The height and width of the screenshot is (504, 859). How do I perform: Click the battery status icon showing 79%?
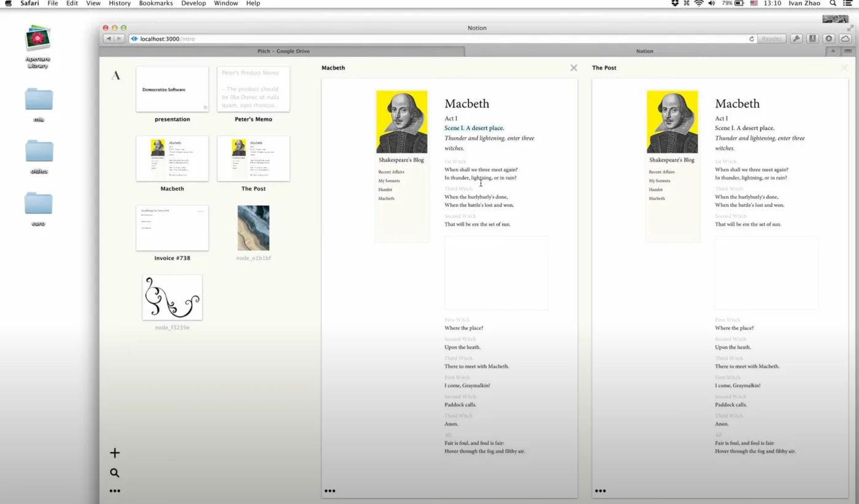point(733,4)
